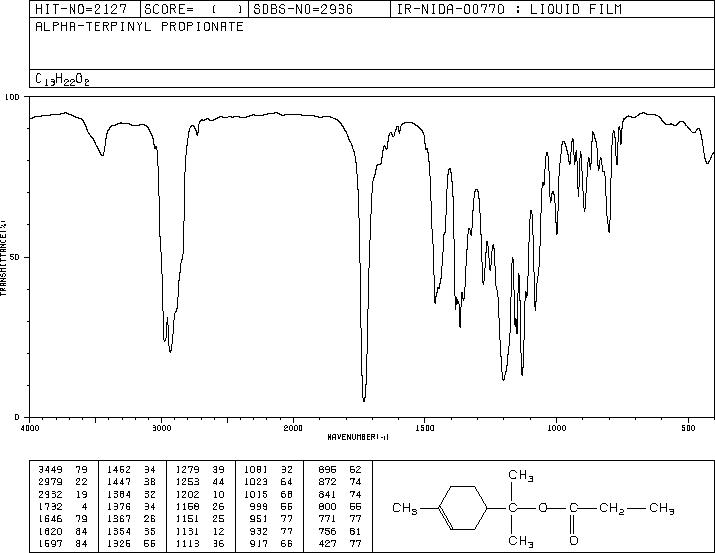The height and width of the screenshot is (553, 715).
Task: Select the 1081 entry in the peak table
Action: tap(256, 469)
